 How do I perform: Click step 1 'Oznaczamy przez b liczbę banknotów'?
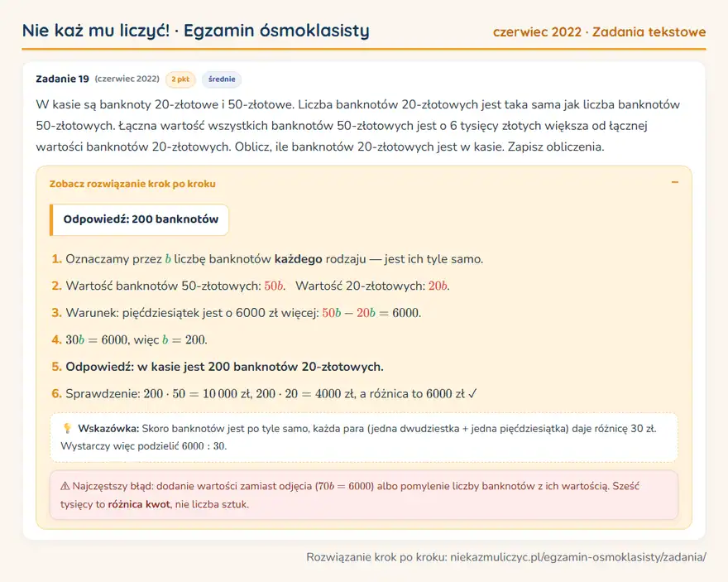168,259
